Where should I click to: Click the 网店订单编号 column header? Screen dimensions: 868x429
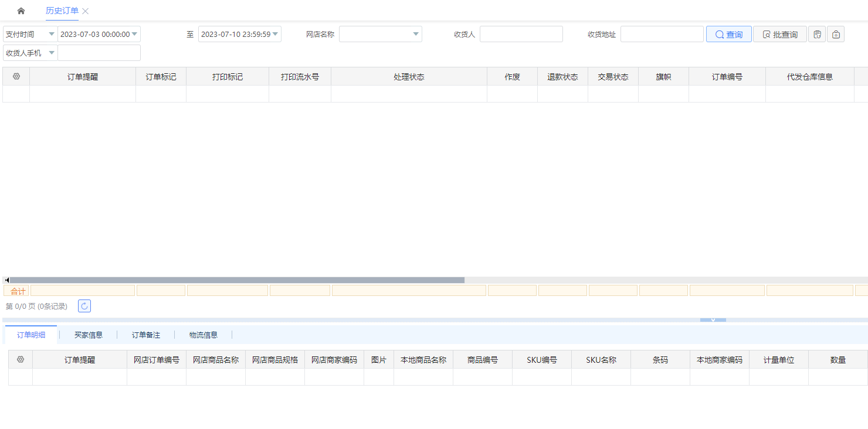(x=157, y=360)
